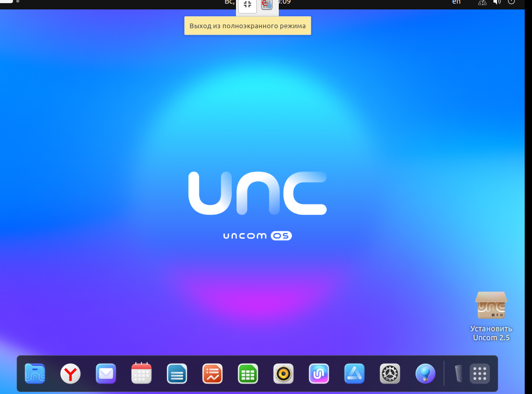Viewport: 532px width, 394px height.
Task: Exit fullscreen mode using the top toolbar button
Action: pyautogui.click(x=247, y=5)
